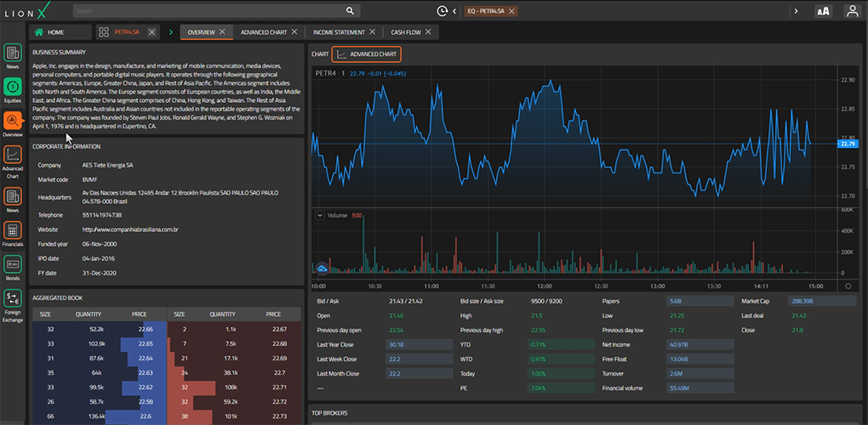Image resolution: width=868 pixels, height=425 pixels.
Task: Open the Financials sidebar icon
Action: click(x=13, y=231)
